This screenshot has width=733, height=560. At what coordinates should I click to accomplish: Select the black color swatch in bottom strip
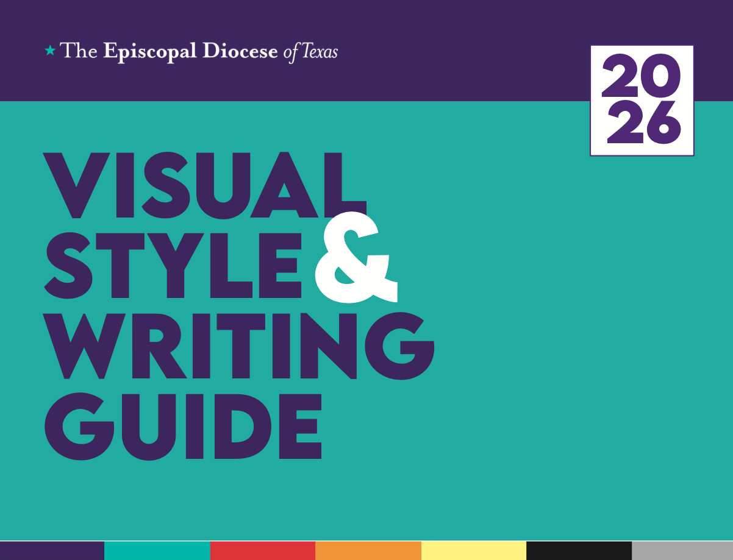579,550
